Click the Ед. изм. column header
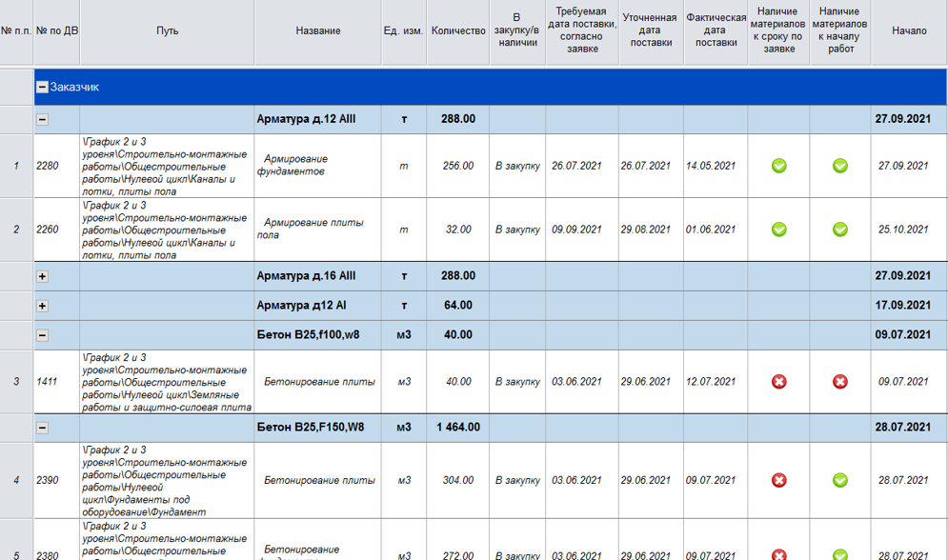The height and width of the screenshot is (560, 948). click(x=404, y=30)
